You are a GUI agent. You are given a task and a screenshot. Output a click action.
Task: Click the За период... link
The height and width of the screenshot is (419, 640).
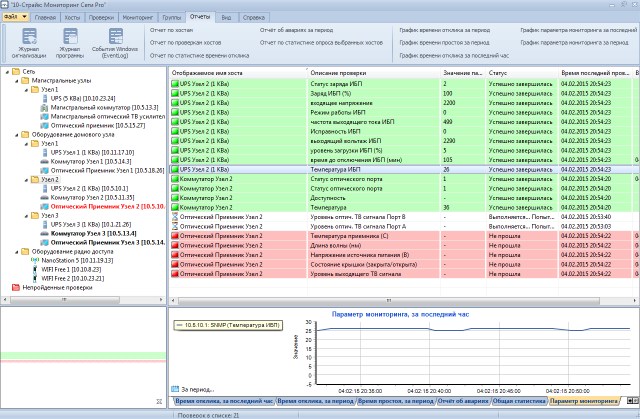(198, 389)
